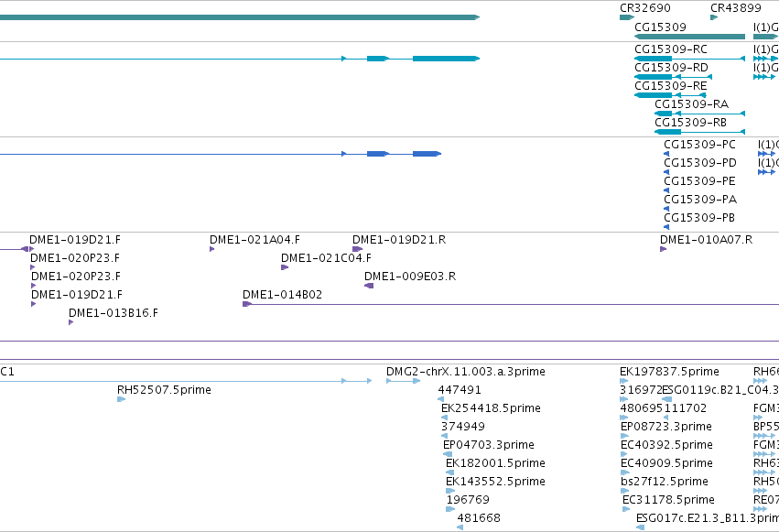Image resolution: width=779 pixels, height=532 pixels.
Task: Click the arrow marker under EC31178.5prime
Action: coord(626,509)
